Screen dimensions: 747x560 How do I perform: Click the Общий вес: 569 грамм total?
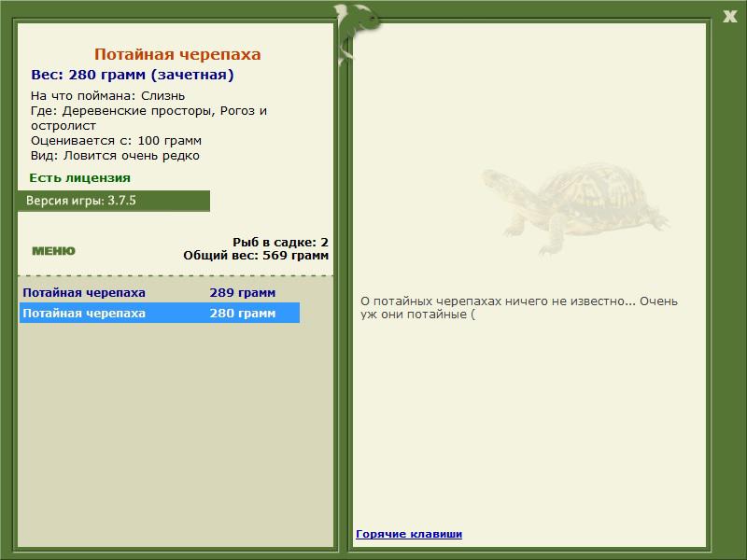point(256,255)
